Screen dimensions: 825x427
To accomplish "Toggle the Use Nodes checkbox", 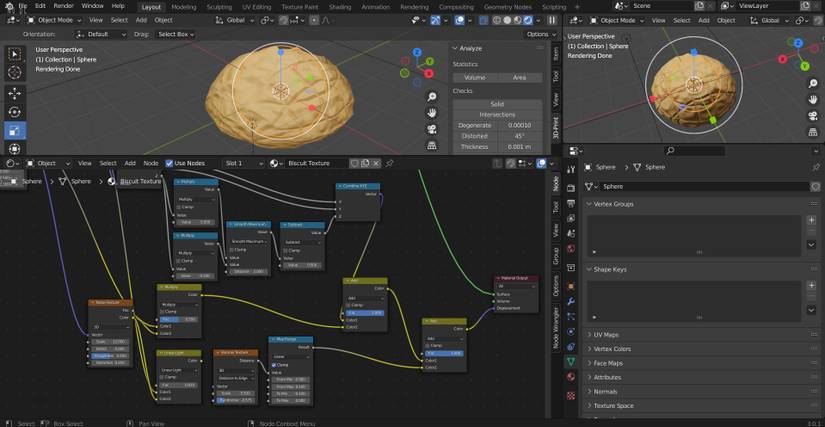I will [x=169, y=164].
